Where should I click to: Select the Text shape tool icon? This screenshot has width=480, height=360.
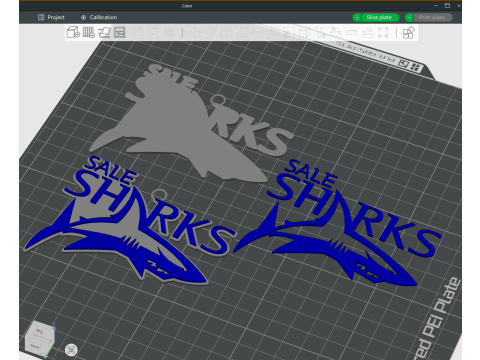pos(321,32)
